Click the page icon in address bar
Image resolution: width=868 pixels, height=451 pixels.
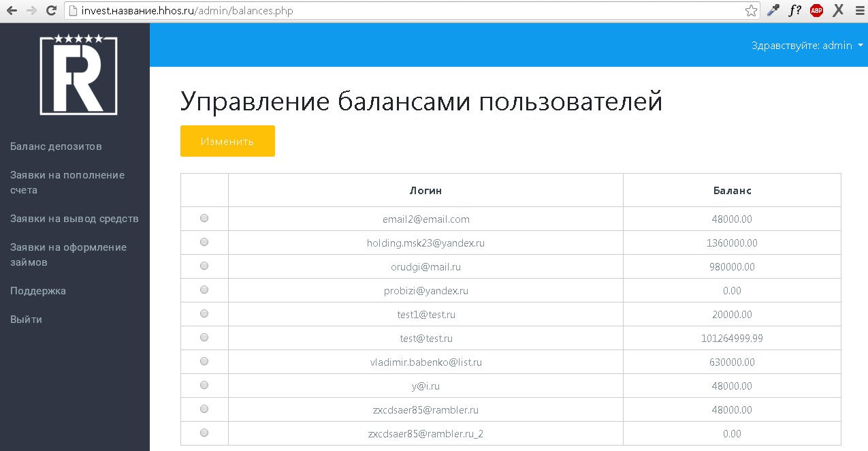pyautogui.click(x=74, y=10)
